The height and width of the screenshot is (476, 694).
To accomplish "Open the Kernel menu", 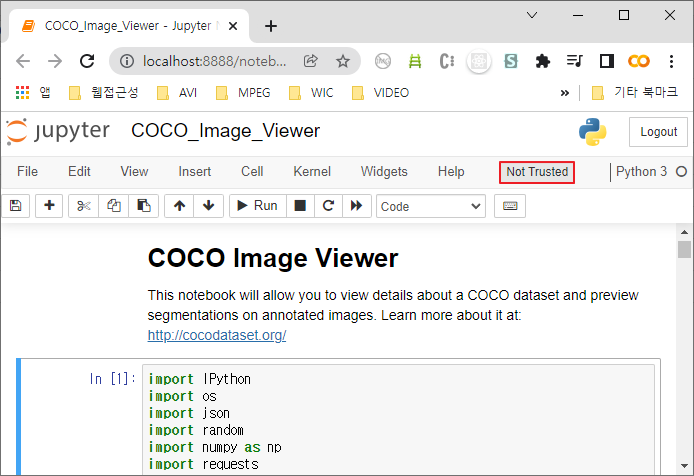I will coord(312,171).
